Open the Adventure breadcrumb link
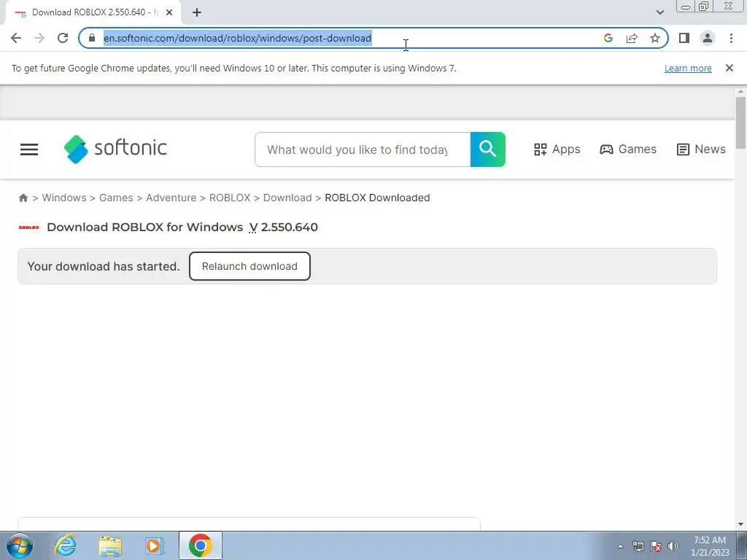Image resolution: width=747 pixels, height=560 pixels. (171, 198)
